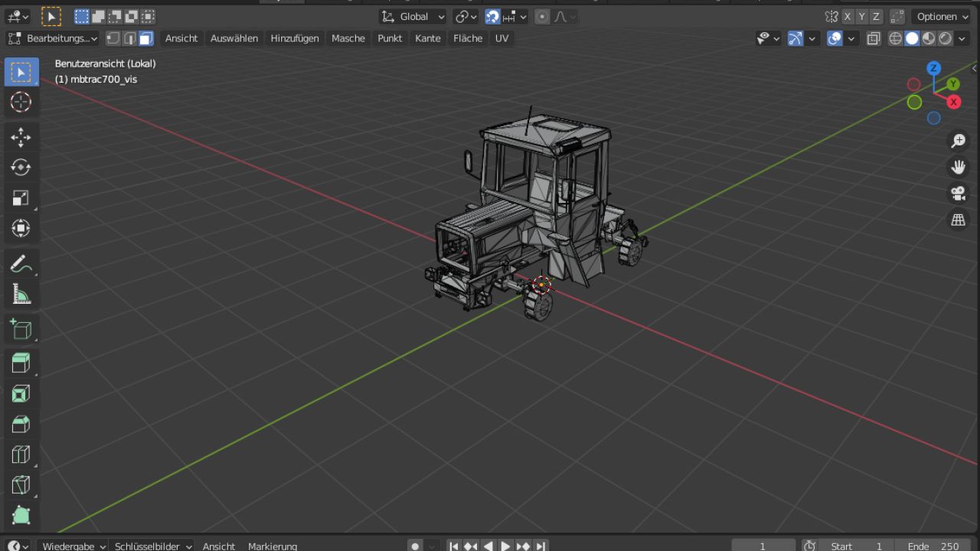
Task: Open the Auswählen menu
Action: pos(234,38)
